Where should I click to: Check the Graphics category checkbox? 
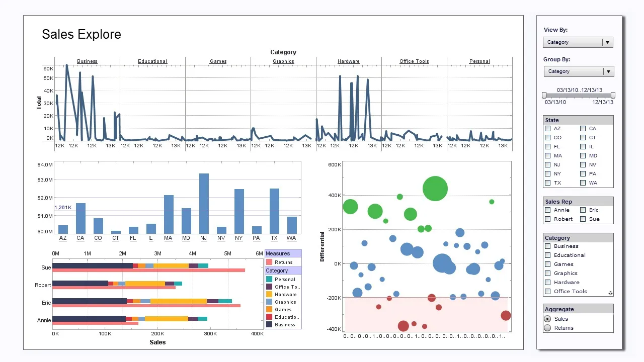coord(547,273)
